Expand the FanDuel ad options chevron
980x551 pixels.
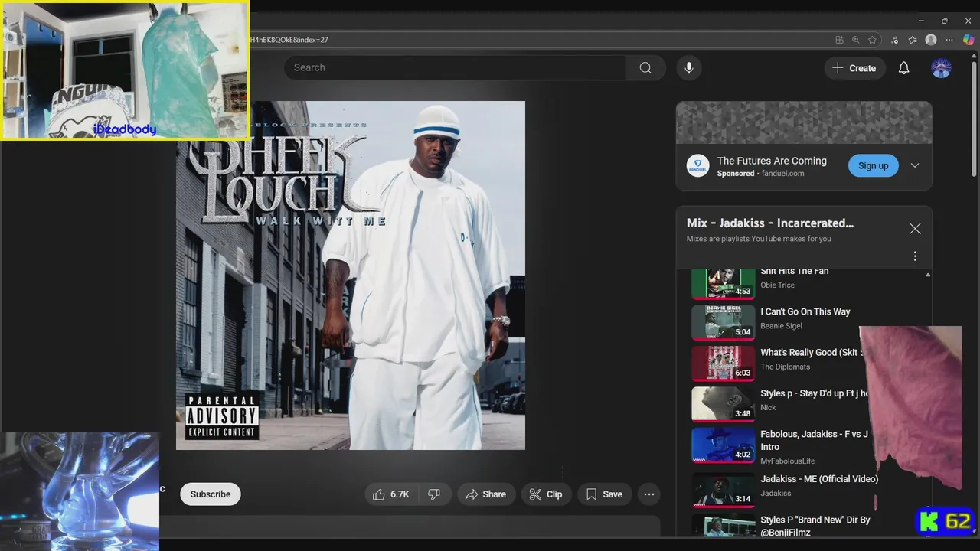coord(915,165)
